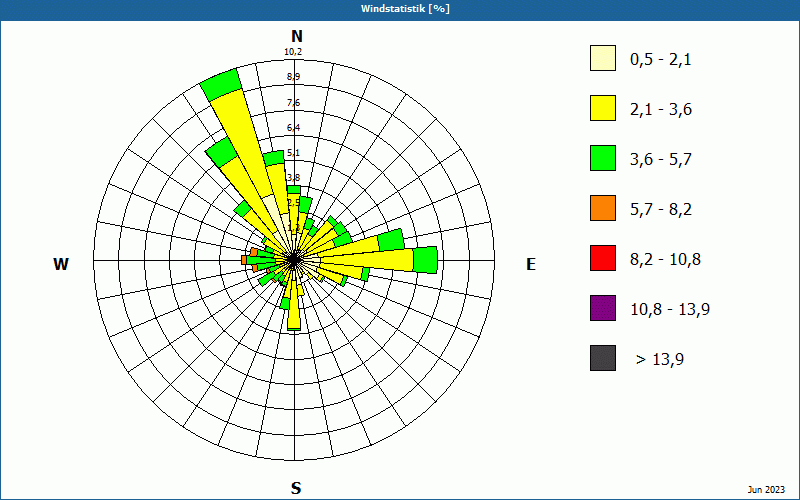Click the W compass label
The height and width of the screenshot is (500, 800).
61,264
